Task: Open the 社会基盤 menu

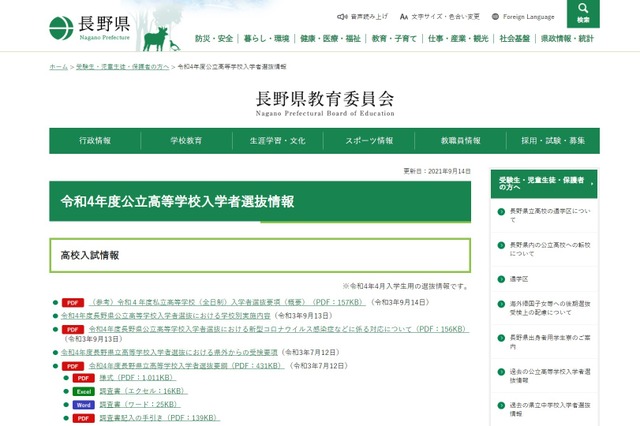Action: (x=514, y=39)
